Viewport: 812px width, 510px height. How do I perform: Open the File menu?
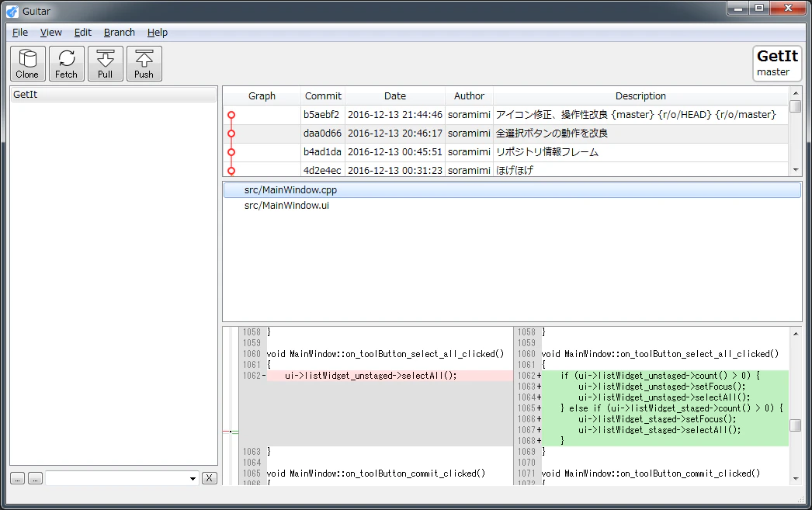(x=20, y=32)
